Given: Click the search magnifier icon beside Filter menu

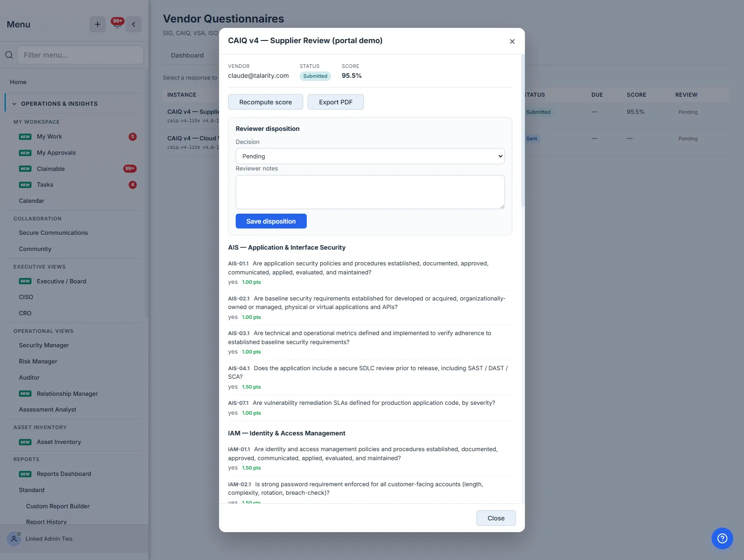Looking at the screenshot, I should pos(9,55).
